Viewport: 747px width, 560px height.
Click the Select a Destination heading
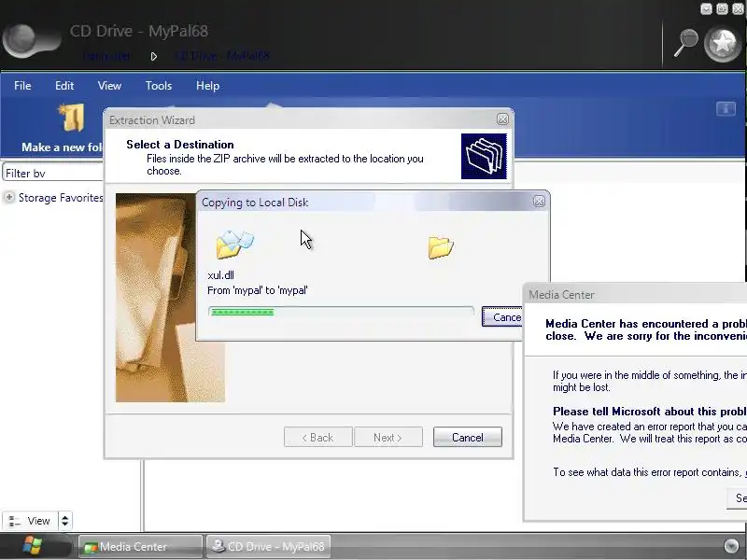(180, 145)
